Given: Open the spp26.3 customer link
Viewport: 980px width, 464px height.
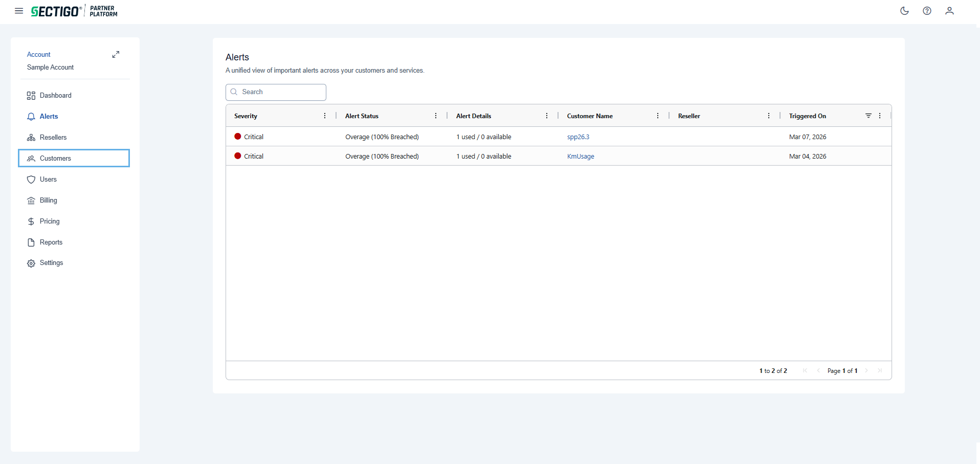Looking at the screenshot, I should [578, 137].
